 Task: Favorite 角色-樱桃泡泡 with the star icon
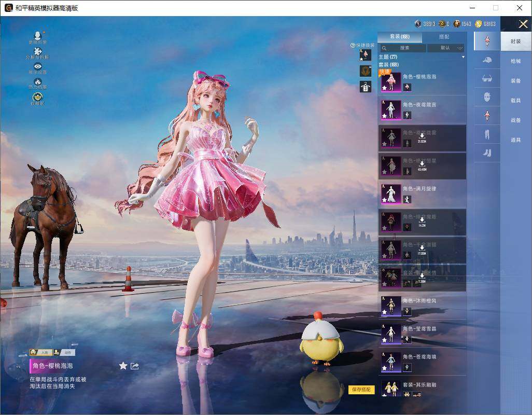pyautogui.click(x=123, y=365)
